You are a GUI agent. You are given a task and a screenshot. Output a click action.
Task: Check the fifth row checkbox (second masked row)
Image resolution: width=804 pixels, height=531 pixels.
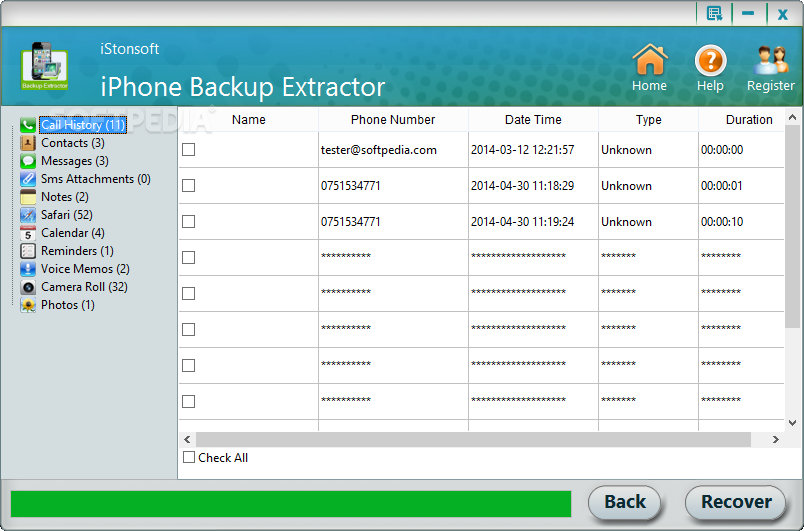(189, 293)
